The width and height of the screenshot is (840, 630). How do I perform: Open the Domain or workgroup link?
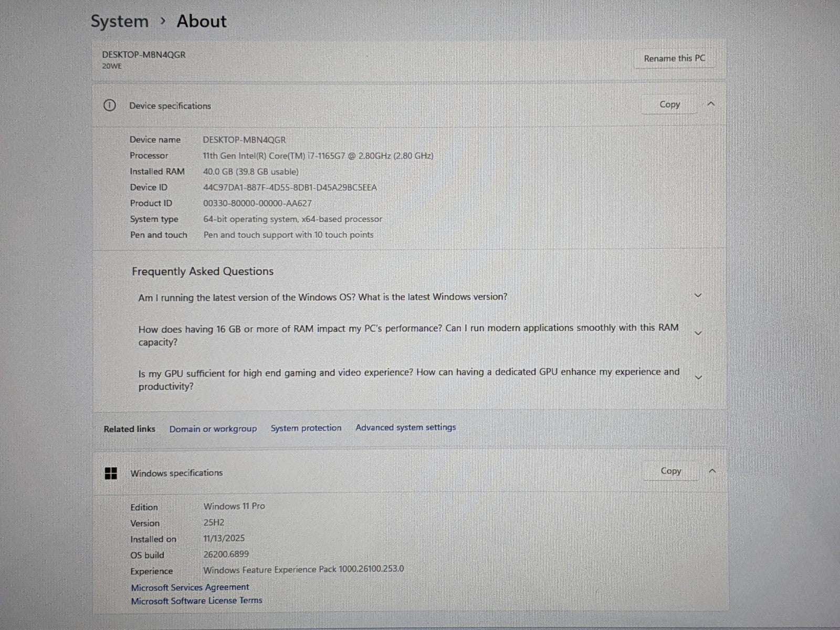click(x=213, y=429)
